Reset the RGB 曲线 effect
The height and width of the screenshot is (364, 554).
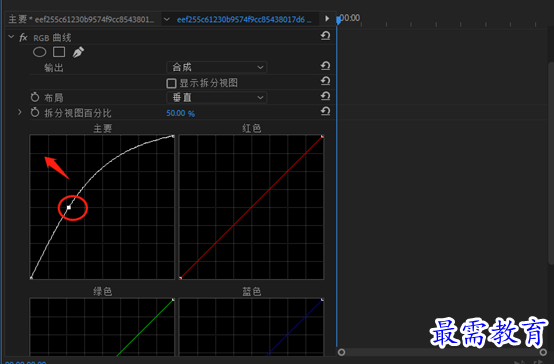tap(325, 36)
